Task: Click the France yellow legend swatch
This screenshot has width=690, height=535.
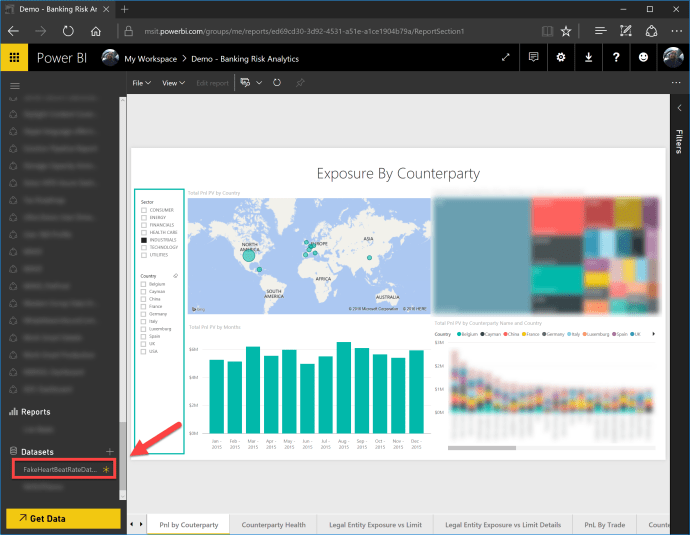Action: 524,334
